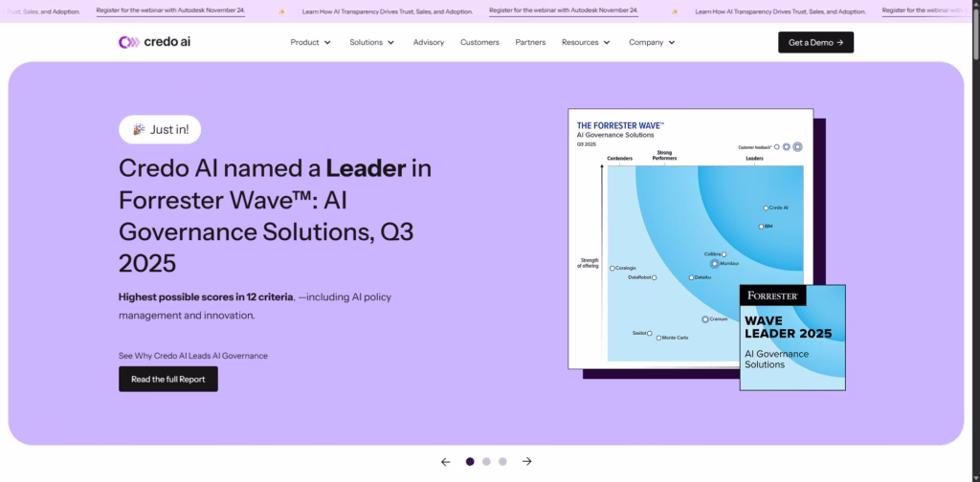Click 'See Why Credo AI Leads AI Governance' text
This screenshot has width=980, height=482.
[193, 356]
